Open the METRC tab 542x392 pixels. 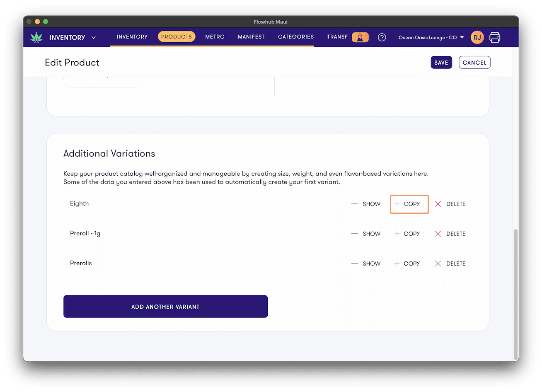coord(215,37)
